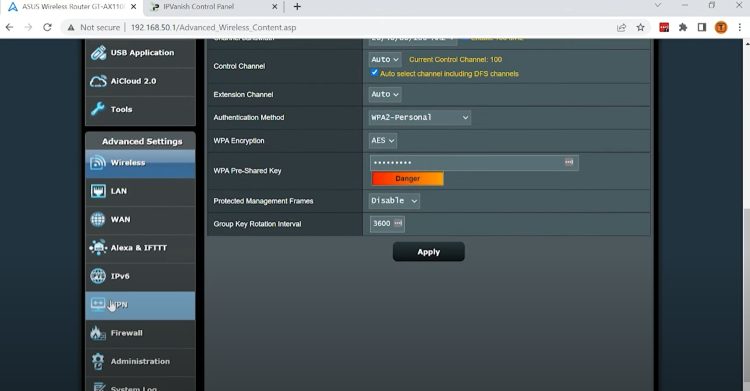Image resolution: width=750 pixels, height=391 pixels.
Task: Click Current Control Channel: 100 text
Action: coord(455,59)
